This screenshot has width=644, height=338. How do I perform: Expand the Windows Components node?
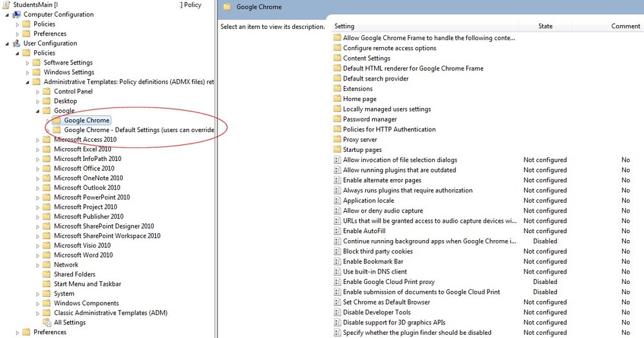point(38,303)
